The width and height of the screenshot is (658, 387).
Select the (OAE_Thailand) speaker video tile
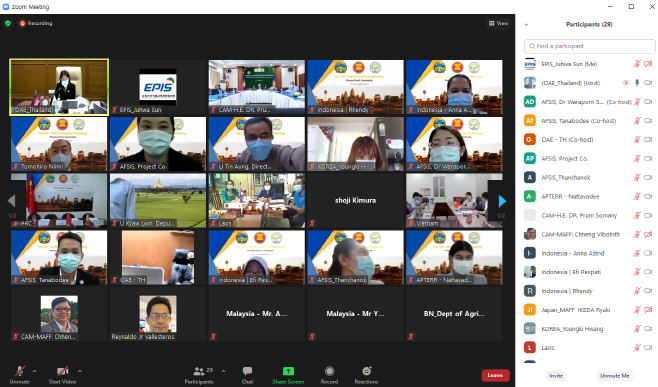click(59, 87)
